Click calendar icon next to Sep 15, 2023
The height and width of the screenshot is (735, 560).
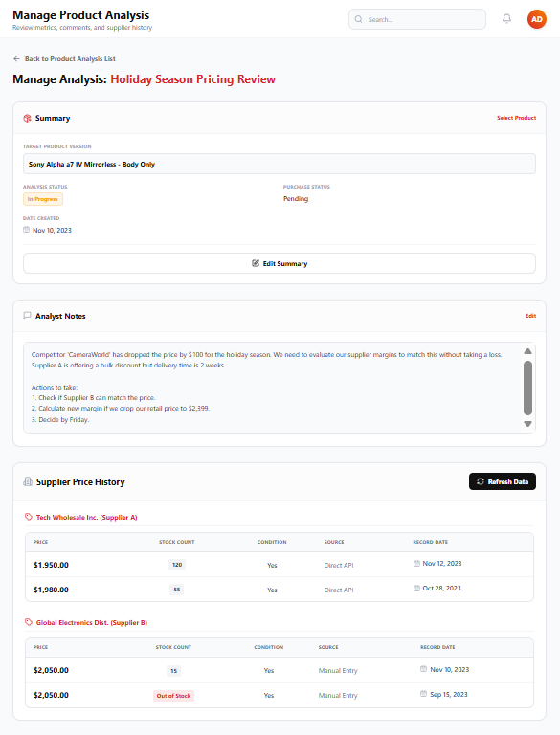point(423,694)
